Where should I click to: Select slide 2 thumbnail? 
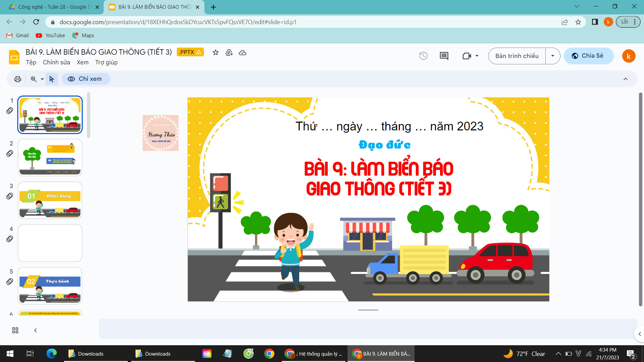coord(50,157)
